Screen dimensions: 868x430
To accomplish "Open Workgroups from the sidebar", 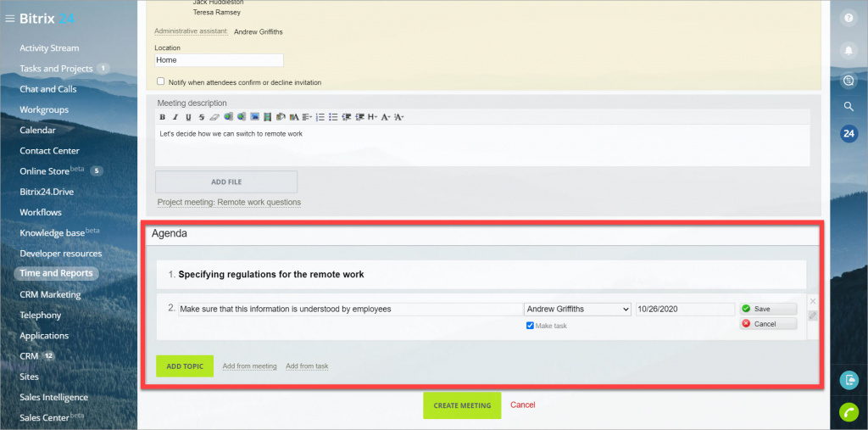I will coord(44,109).
